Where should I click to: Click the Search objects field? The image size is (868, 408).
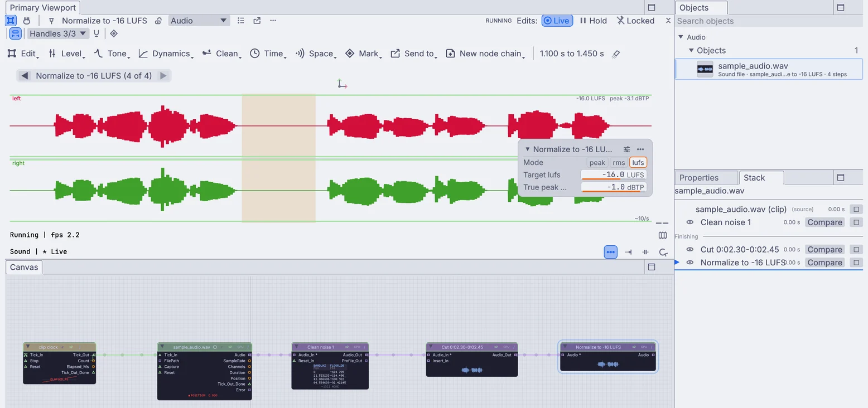click(x=768, y=21)
